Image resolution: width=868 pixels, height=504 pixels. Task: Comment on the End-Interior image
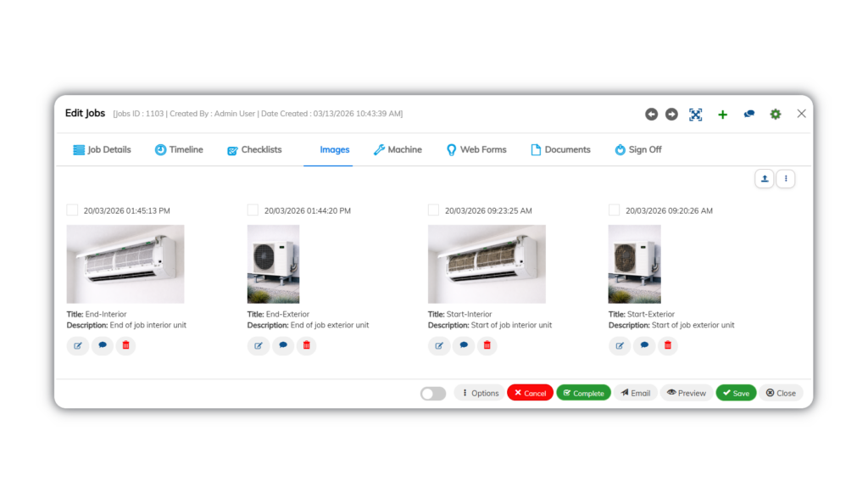(103, 345)
